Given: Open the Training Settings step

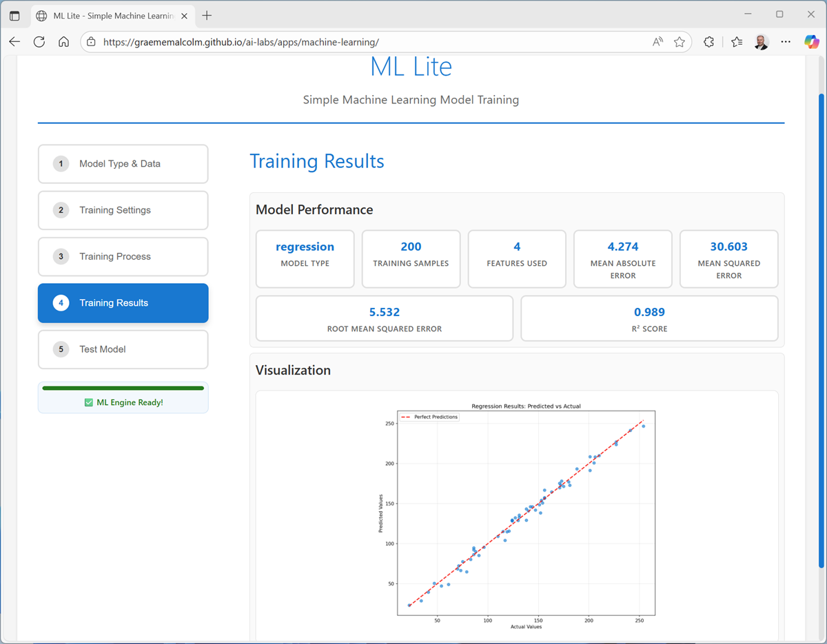Looking at the screenshot, I should 123,210.
